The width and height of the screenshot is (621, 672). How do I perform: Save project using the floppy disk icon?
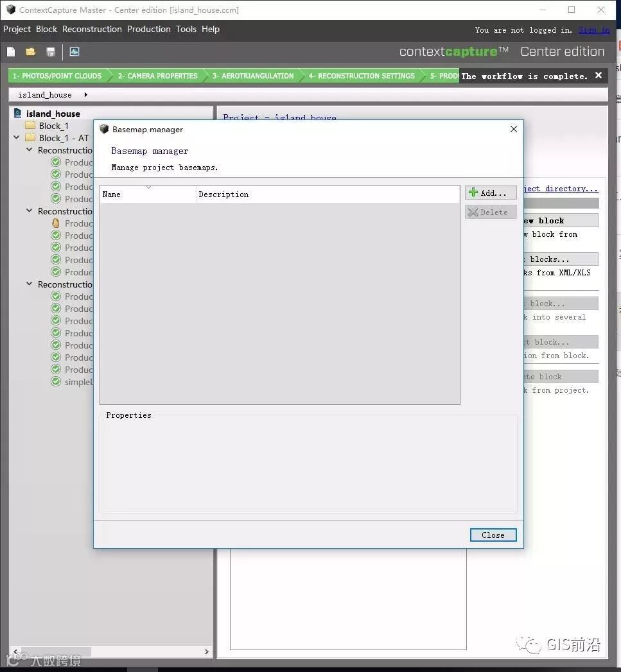coord(51,52)
